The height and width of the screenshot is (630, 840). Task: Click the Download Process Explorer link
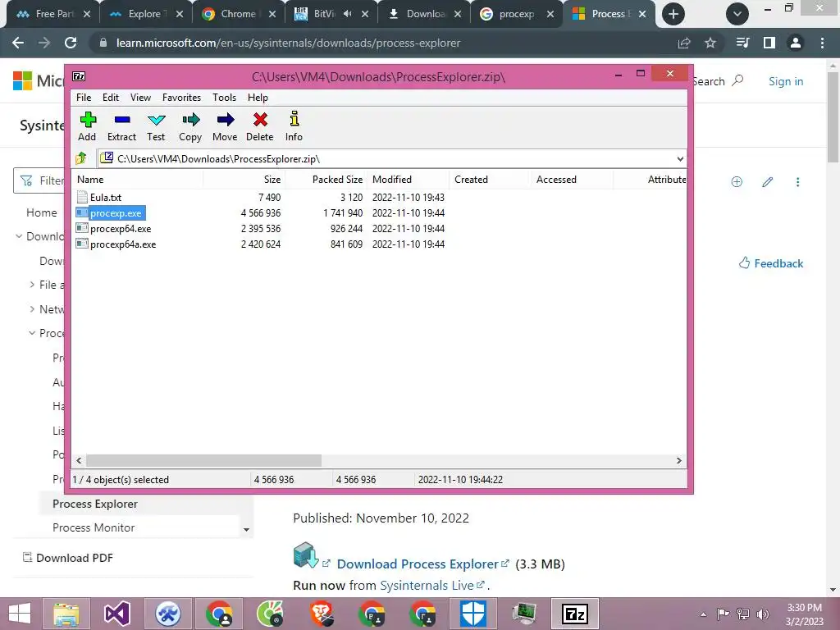tap(418, 564)
